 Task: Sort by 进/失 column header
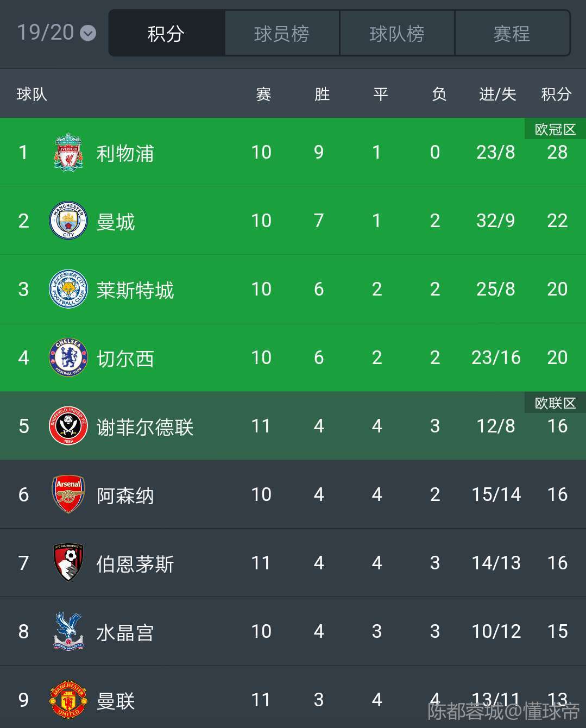click(497, 94)
